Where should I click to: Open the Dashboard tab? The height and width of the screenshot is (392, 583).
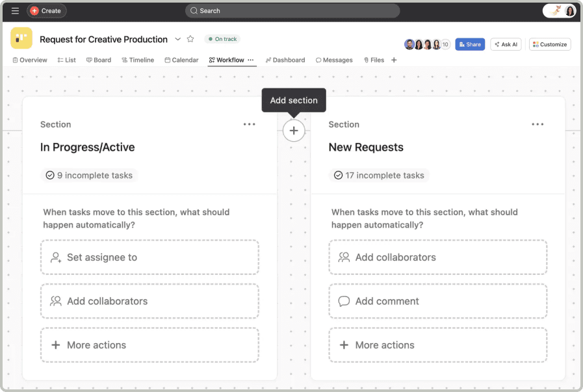[x=285, y=60]
